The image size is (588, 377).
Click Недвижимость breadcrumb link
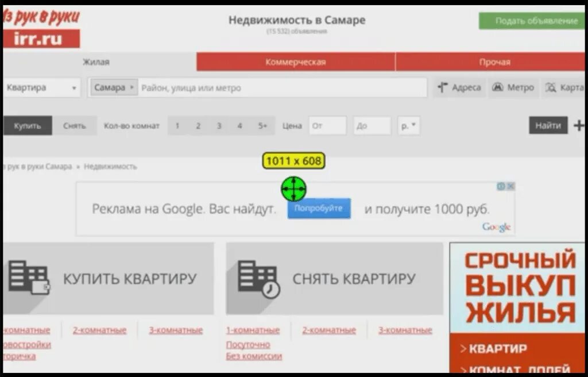pos(110,166)
